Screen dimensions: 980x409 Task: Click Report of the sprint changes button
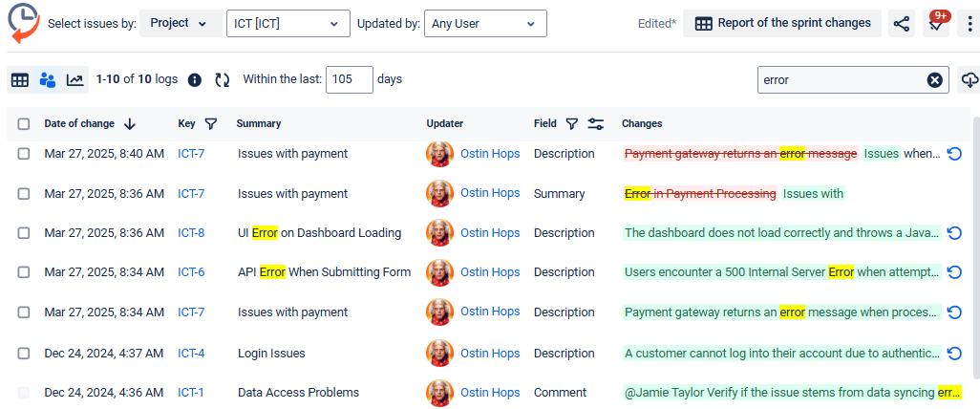coord(782,24)
